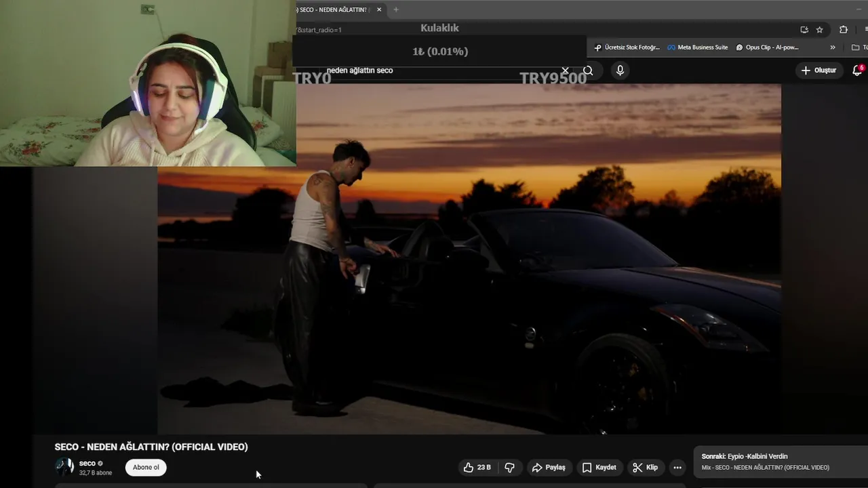Open Meta Business Suite bookmark

[x=698, y=47]
